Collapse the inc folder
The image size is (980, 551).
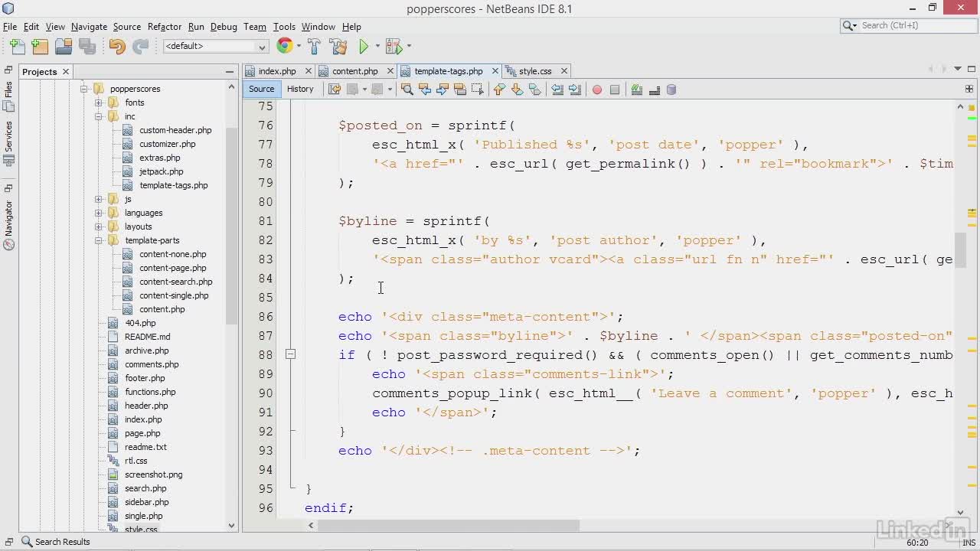[x=99, y=116]
